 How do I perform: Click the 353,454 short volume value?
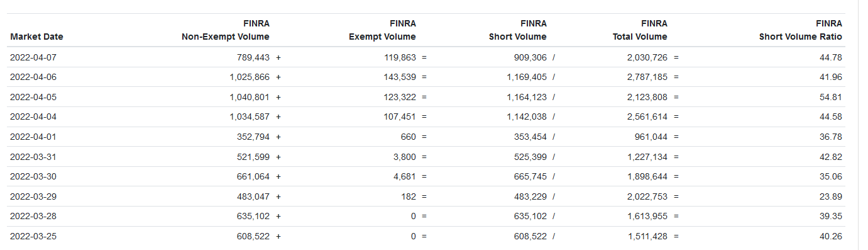pos(530,137)
